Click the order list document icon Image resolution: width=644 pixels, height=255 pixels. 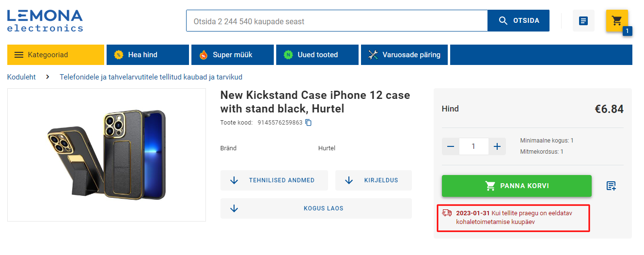[583, 21]
